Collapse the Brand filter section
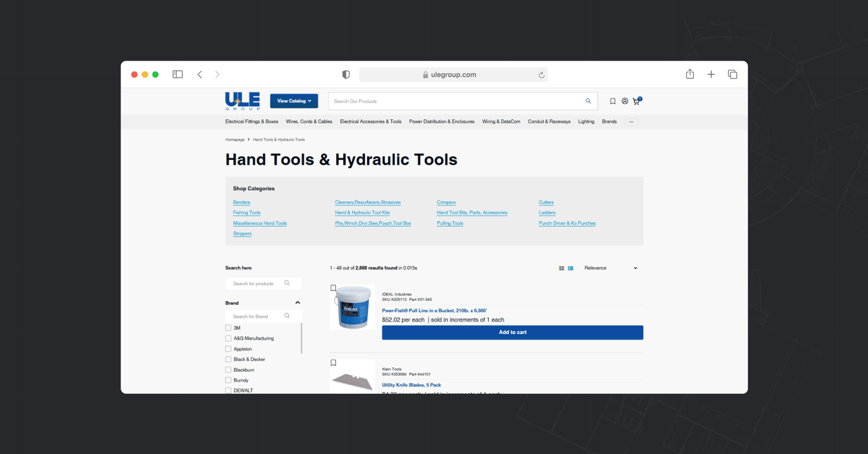The width and height of the screenshot is (868, 454). point(297,303)
